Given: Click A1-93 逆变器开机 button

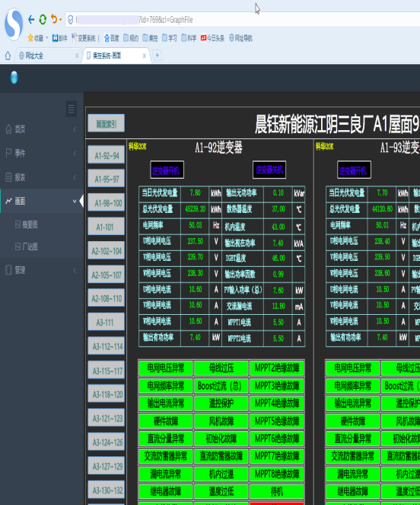Looking at the screenshot, I should 354,170.
